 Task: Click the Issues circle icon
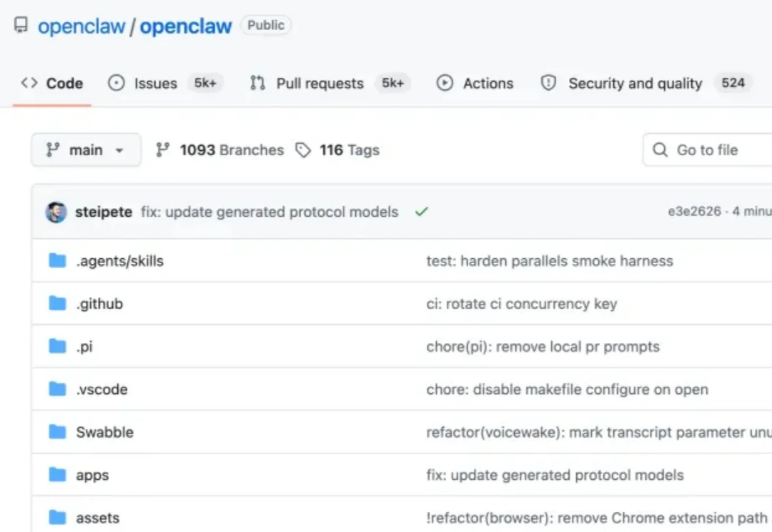[x=116, y=84]
